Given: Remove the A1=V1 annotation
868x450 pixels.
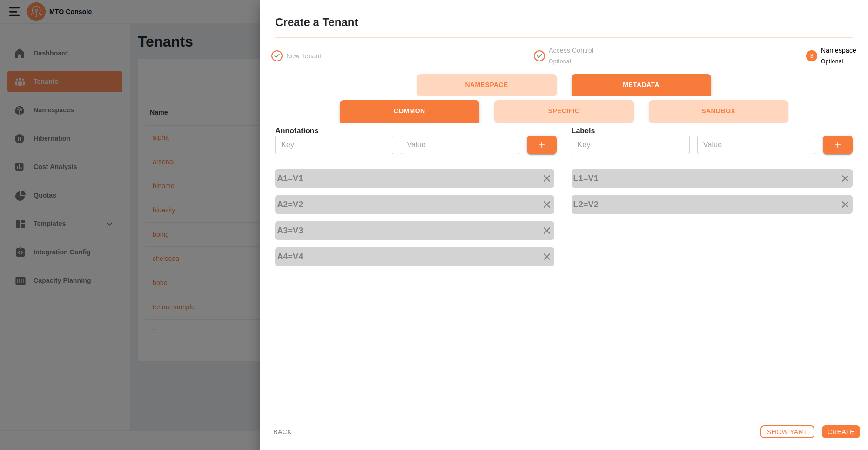Looking at the screenshot, I should 547,178.
